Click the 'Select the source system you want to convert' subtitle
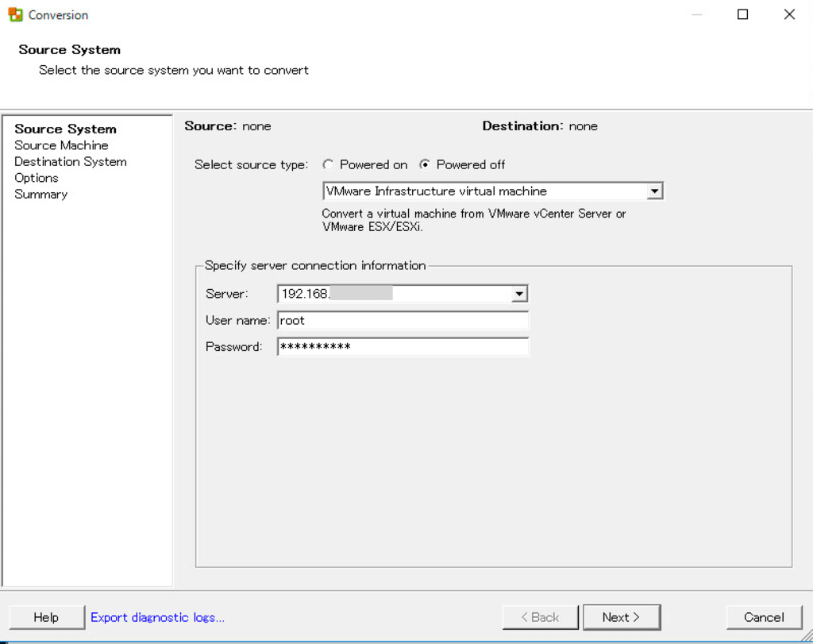Screen dimensions: 813x644 pyautogui.click(x=174, y=70)
